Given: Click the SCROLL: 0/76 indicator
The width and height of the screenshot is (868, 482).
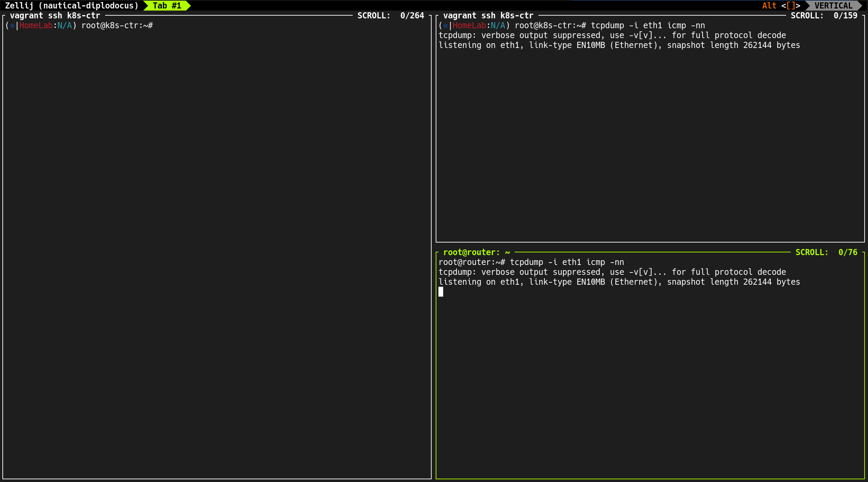Looking at the screenshot, I should click(827, 252).
